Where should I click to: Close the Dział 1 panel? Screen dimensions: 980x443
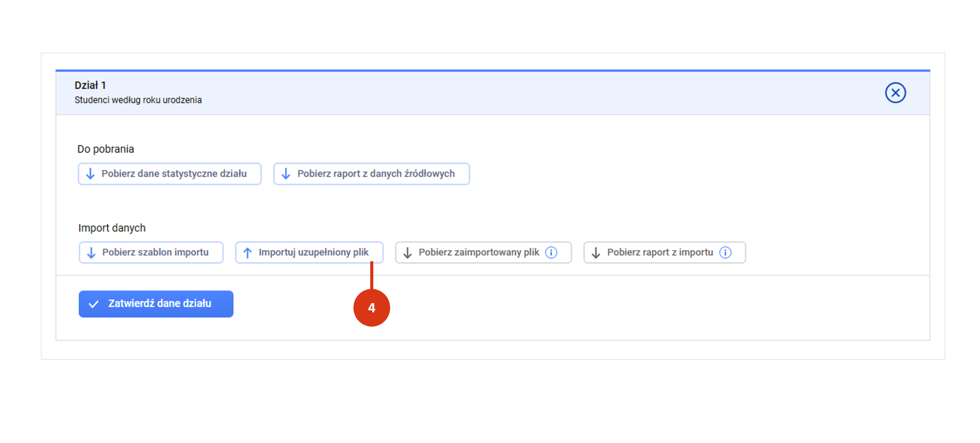coord(895,93)
